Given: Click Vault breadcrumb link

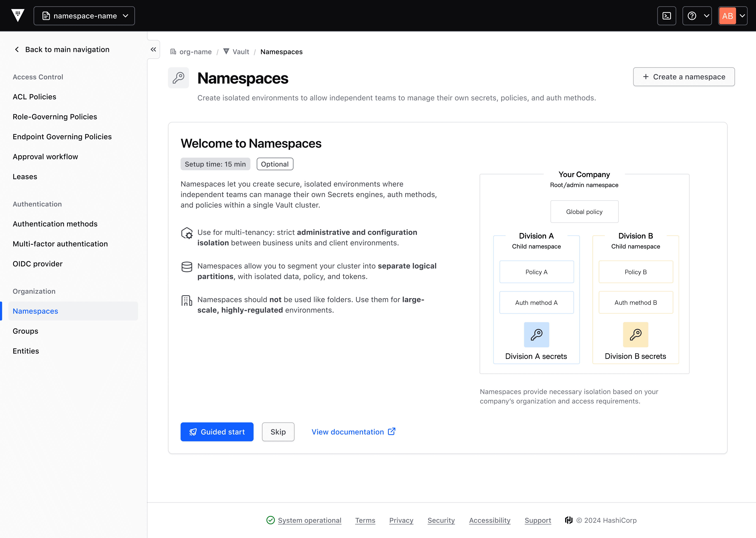Looking at the screenshot, I should pos(236,52).
